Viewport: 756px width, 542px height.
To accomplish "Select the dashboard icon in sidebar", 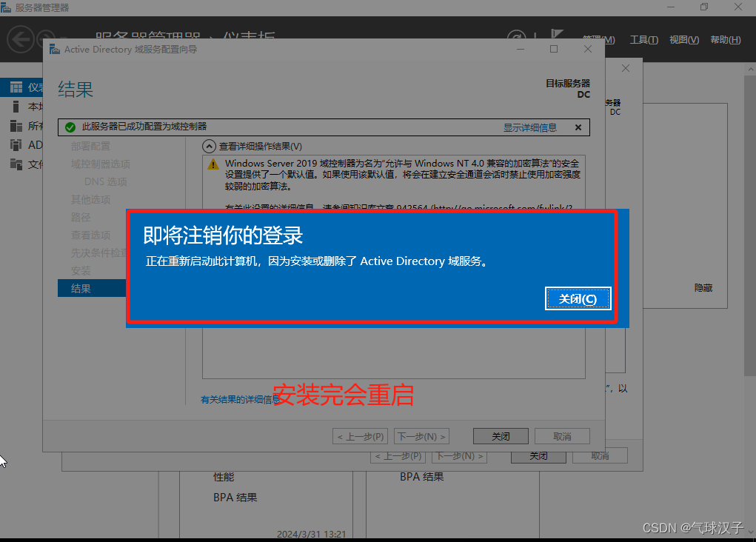I will tap(16, 87).
